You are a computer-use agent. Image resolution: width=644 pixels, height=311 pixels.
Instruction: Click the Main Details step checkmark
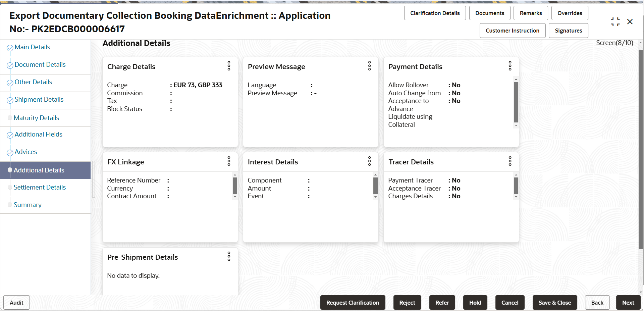10,48
